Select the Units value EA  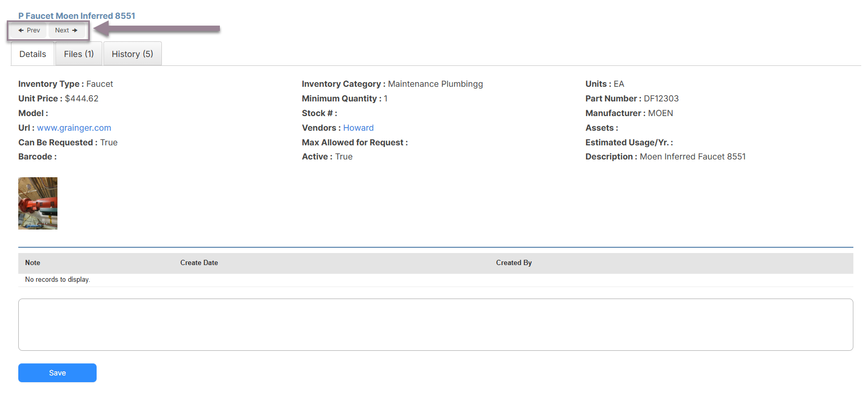(619, 84)
